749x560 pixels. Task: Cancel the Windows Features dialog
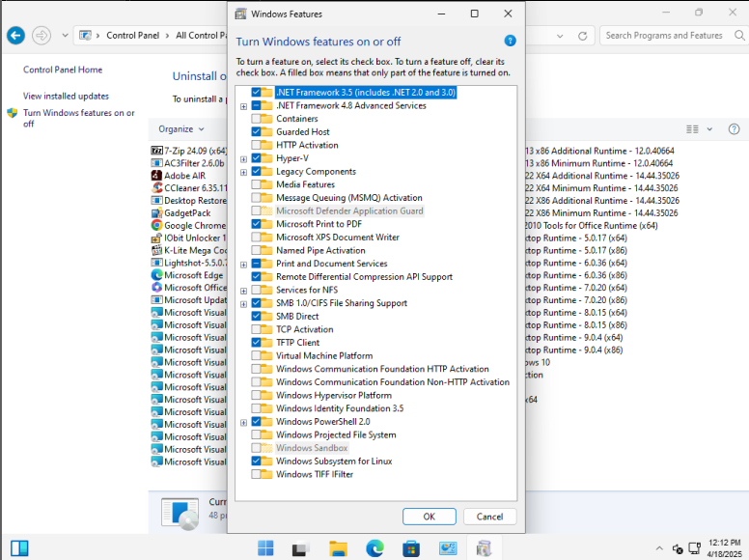[x=489, y=517]
